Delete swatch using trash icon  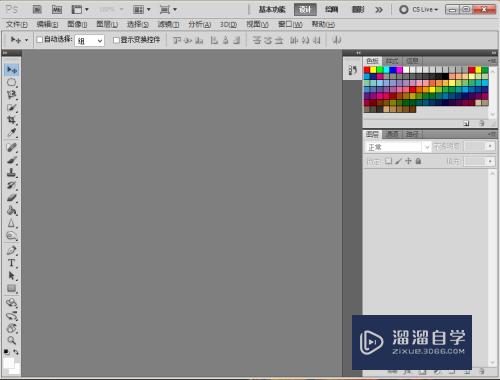(x=482, y=124)
